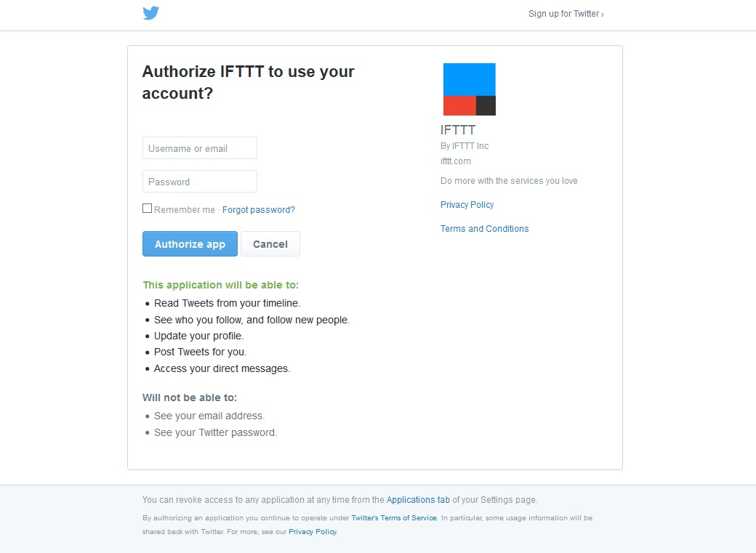Open the footer Privacy Policy link
The image size is (756, 553).
coord(313,532)
